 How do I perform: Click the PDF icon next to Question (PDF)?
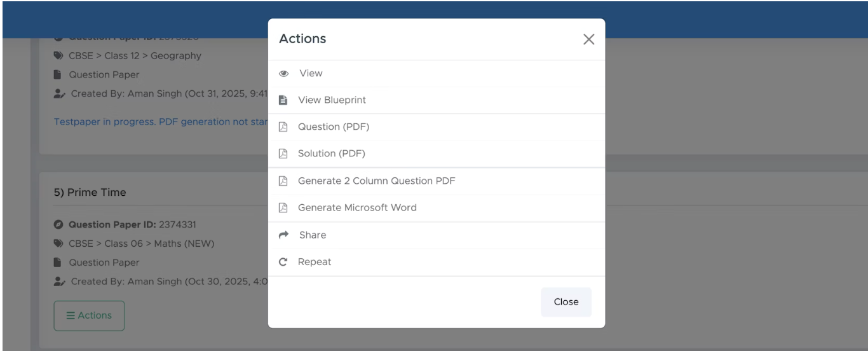click(283, 127)
